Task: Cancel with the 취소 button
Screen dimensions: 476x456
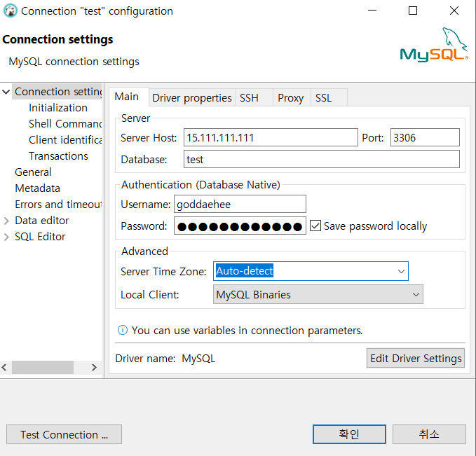Action: pyautogui.click(x=429, y=434)
